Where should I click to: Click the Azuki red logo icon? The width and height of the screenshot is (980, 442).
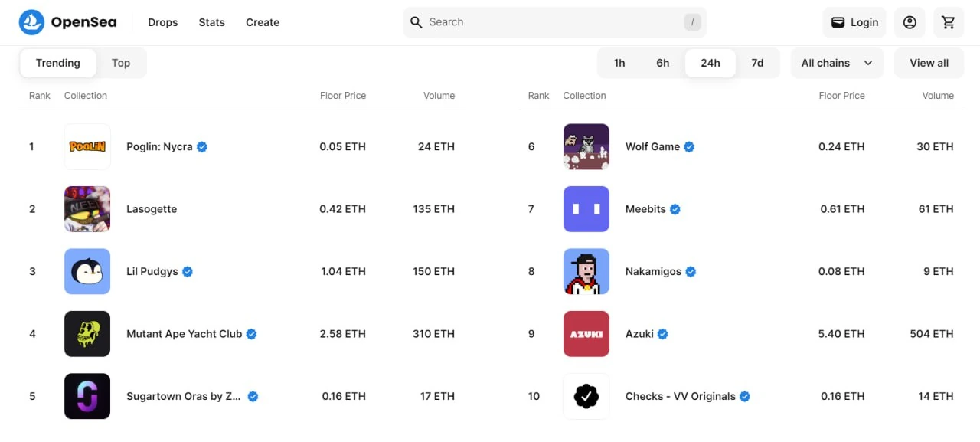tap(586, 334)
